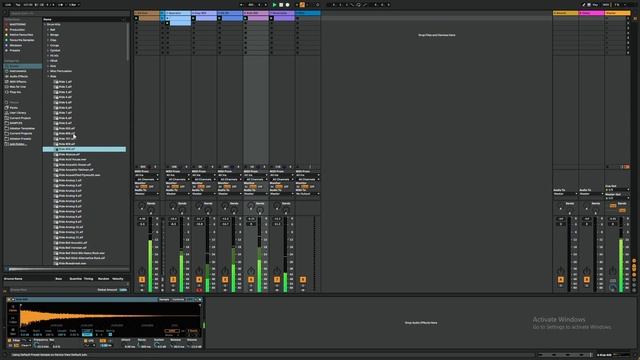Click the browser vertical scrollbar
Viewport: 640px width, 360px height.
click(x=128, y=41)
